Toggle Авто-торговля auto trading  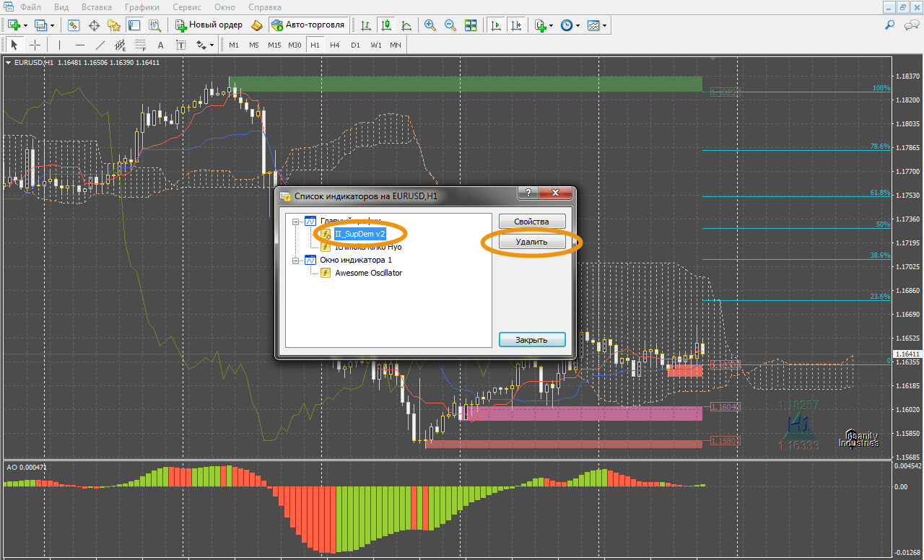click(308, 25)
